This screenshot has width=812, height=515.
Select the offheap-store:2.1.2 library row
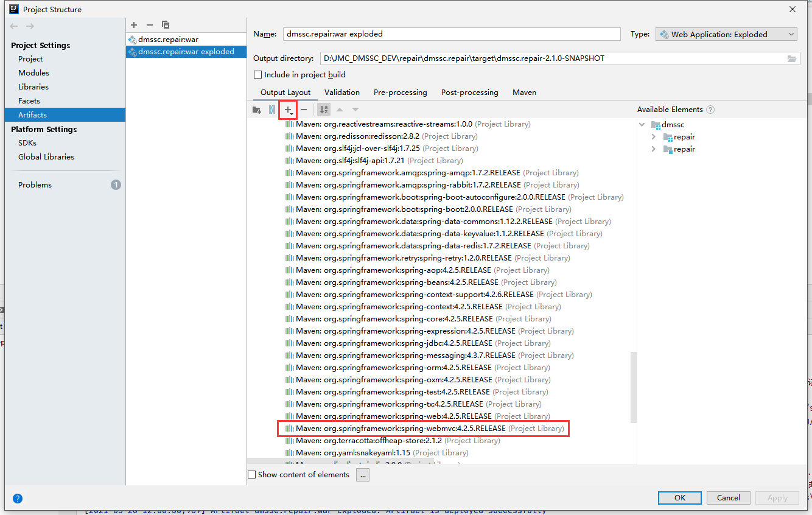pos(393,441)
